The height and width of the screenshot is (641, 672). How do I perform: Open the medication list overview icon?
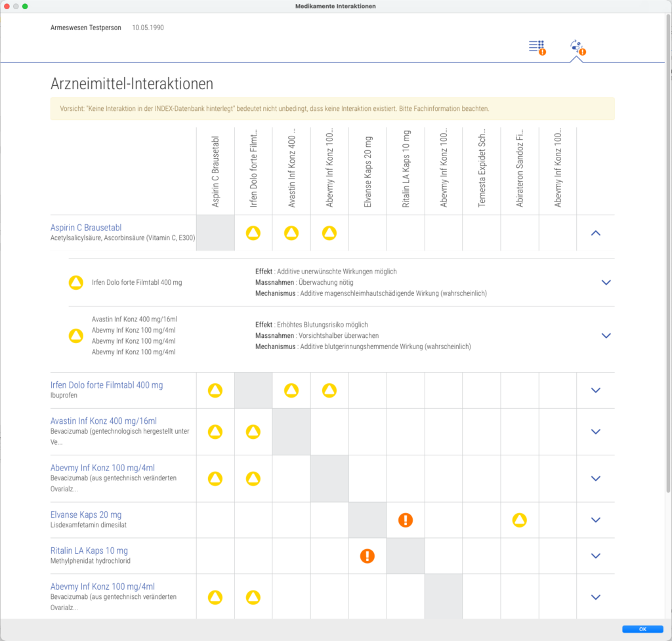[x=537, y=47]
